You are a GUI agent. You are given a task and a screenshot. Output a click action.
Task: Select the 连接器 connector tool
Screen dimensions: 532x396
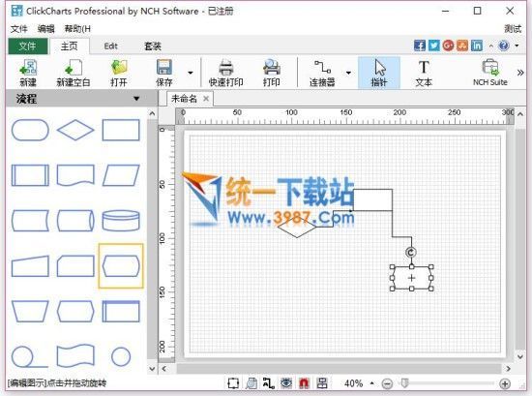click(322, 73)
